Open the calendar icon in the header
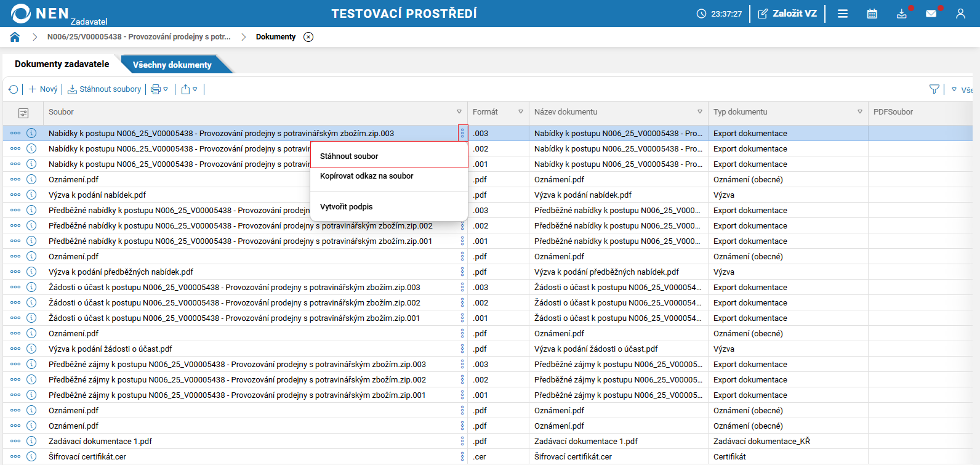 point(872,14)
